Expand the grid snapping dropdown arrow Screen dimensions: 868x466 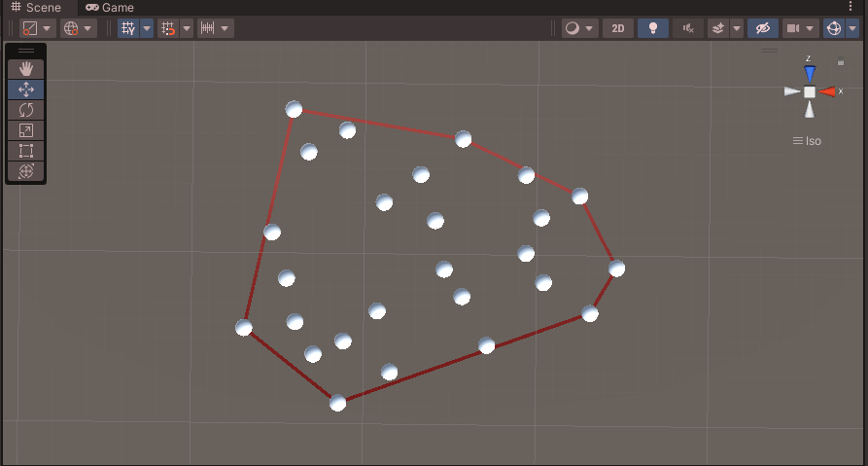(187, 28)
